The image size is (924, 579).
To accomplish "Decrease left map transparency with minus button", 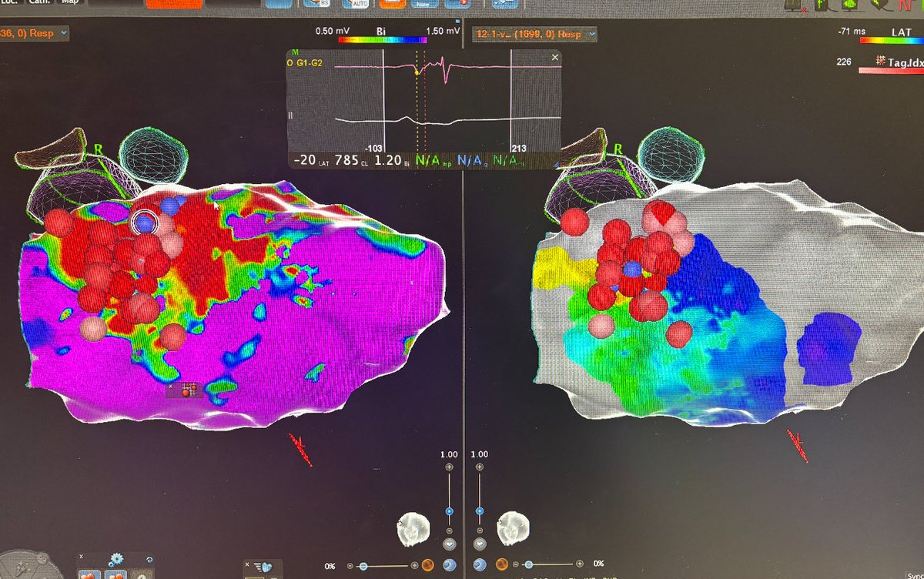I will pyautogui.click(x=352, y=566).
